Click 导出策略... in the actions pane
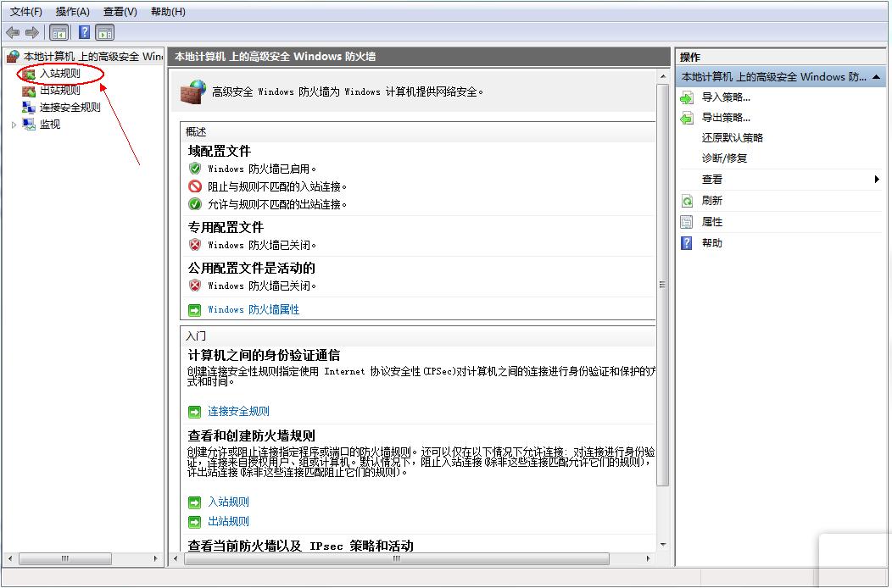The height and width of the screenshot is (588, 892). (726, 118)
